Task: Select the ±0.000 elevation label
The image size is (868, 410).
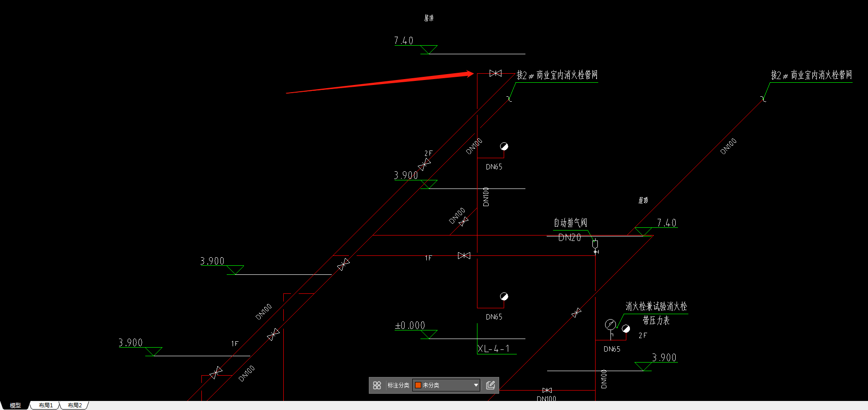Action: [x=410, y=325]
